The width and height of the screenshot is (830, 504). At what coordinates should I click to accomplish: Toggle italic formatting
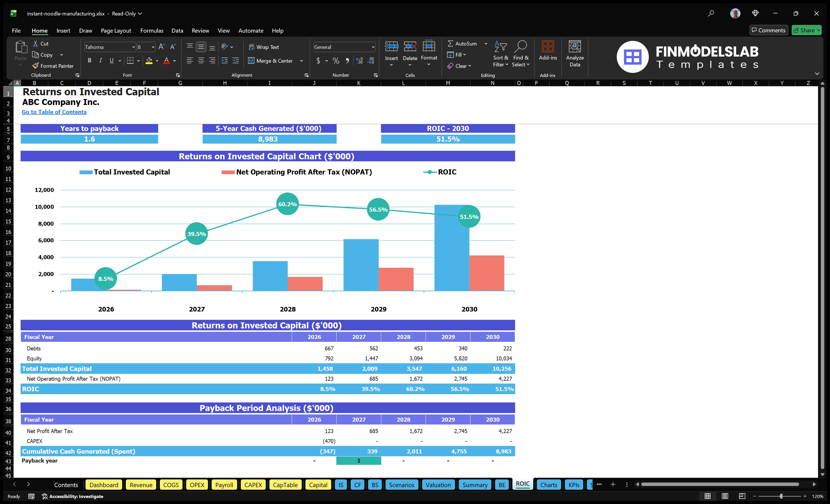[100, 61]
